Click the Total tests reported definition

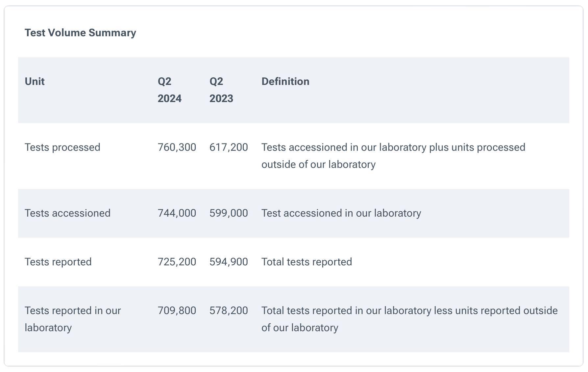tap(306, 262)
